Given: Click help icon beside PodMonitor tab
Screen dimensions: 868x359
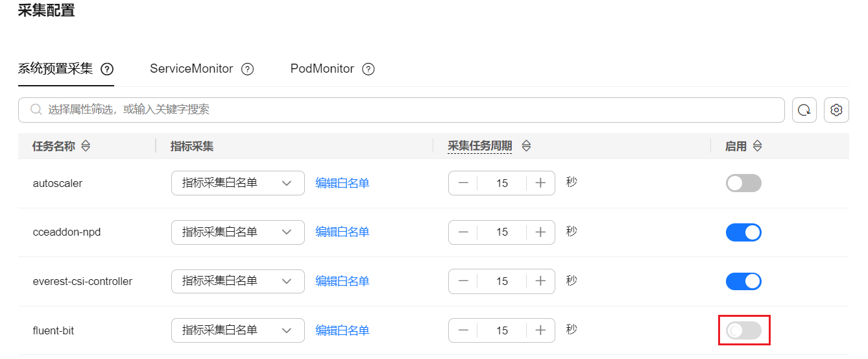Looking at the screenshot, I should coord(368,69).
